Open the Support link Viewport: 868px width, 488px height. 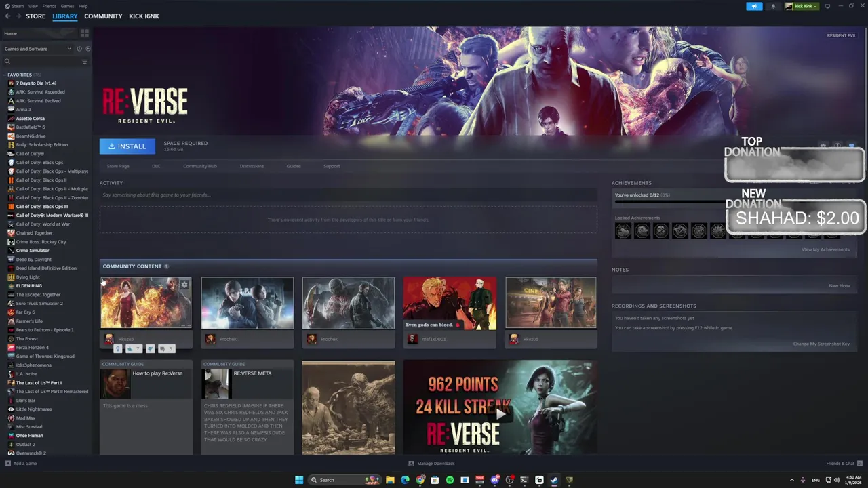[x=332, y=166]
